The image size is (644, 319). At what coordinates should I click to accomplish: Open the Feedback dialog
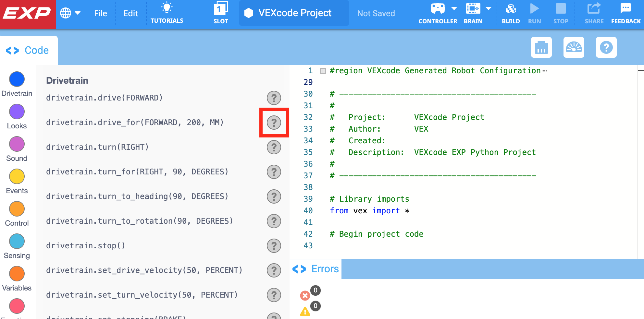625,13
